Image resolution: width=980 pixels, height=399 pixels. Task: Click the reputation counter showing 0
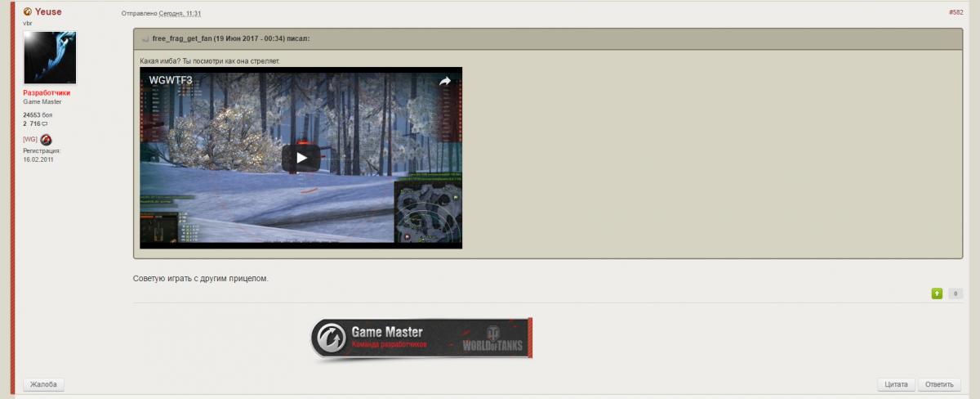point(955,294)
